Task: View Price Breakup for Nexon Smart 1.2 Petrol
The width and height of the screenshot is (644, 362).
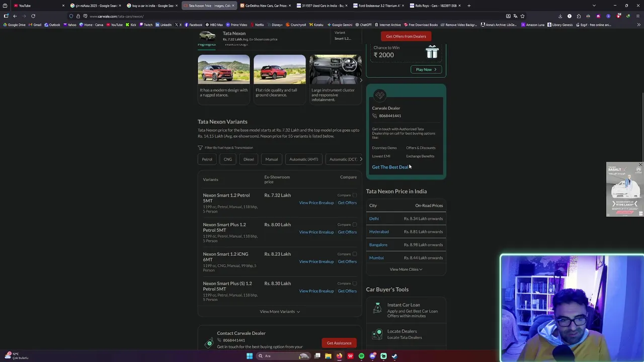Action: point(316,203)
